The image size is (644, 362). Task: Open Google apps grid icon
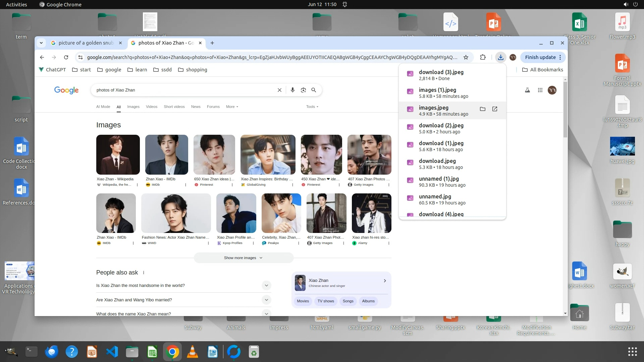540,90
